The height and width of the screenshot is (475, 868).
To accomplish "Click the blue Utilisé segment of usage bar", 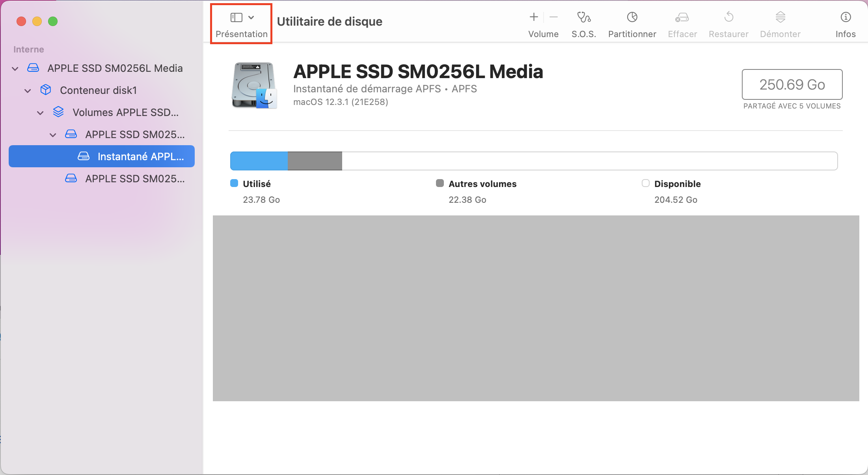I will [259, 161].
